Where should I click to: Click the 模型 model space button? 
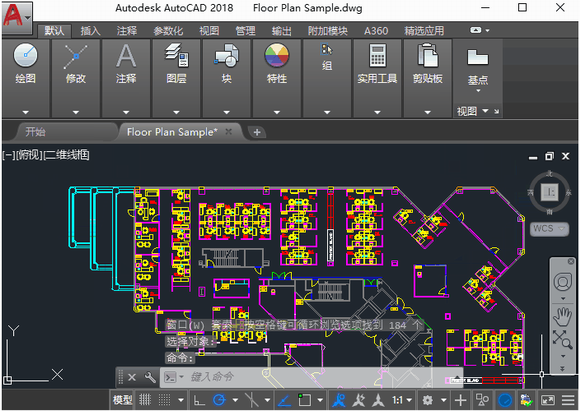click(122, 400)
